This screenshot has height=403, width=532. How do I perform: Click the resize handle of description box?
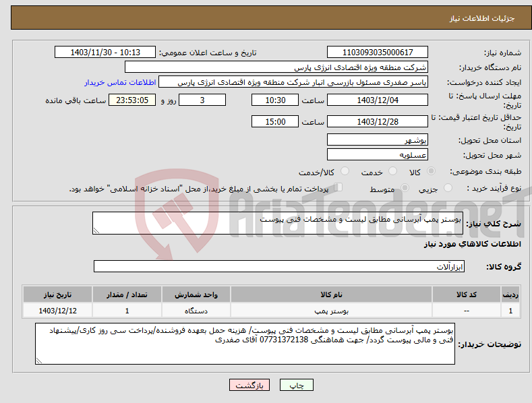[96, 230]
